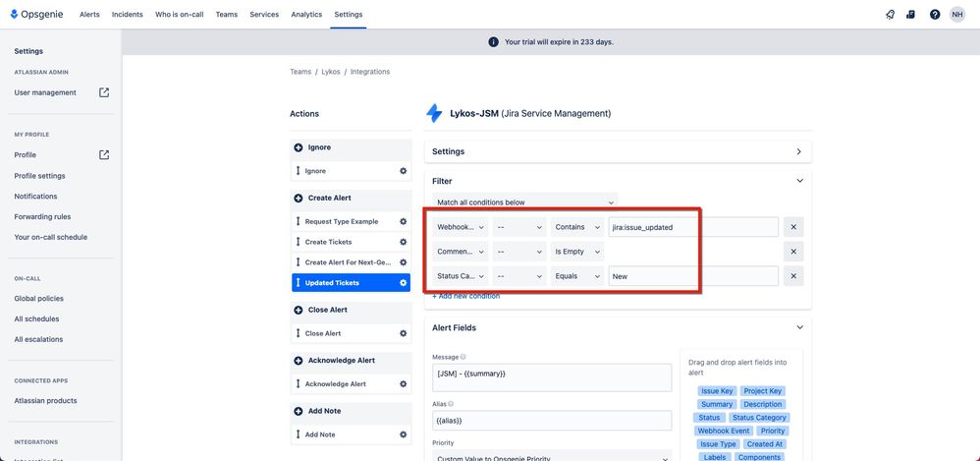Screen dimensions: 980x461
Task: Go to Teams breadcrumb link
Action: (x=300, y=72)
